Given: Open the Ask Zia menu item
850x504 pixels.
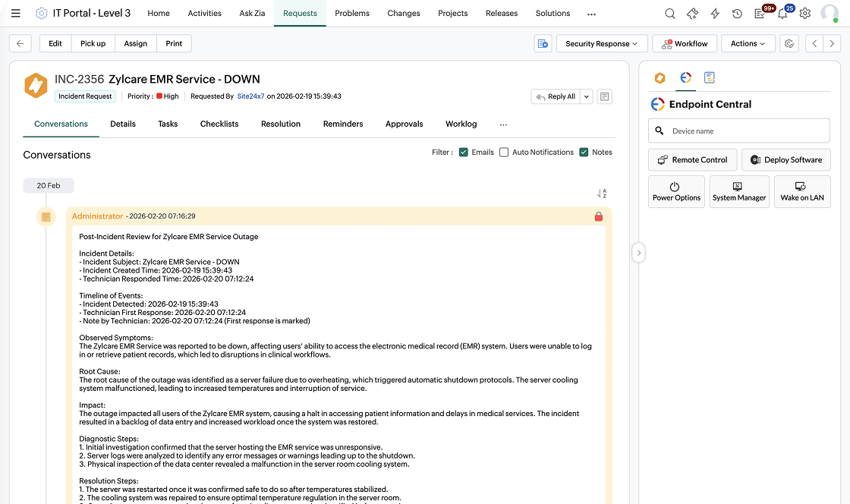Looking at the screenshot, I should point(252,13).
